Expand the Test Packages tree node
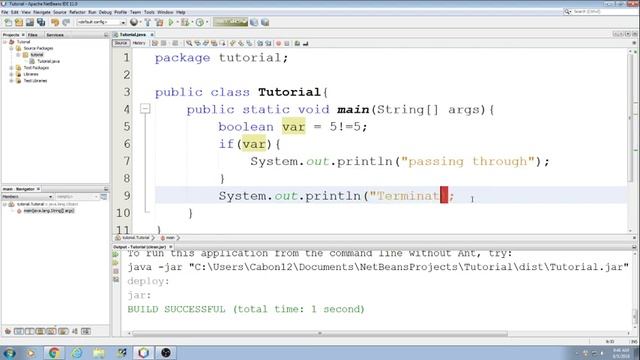Screen dimensions: 640x360 coord(11,68)
